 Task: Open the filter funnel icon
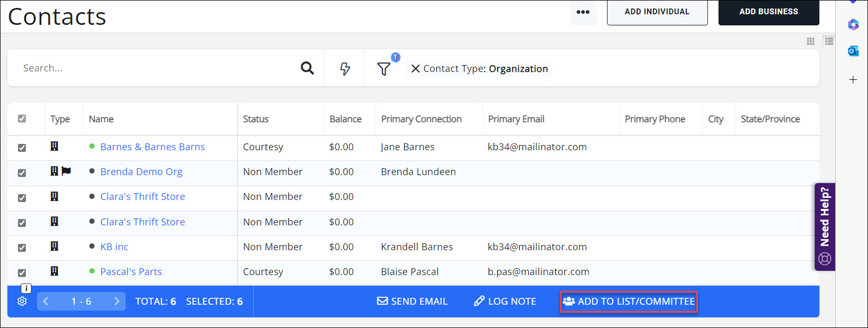click(x=384, y=69)
